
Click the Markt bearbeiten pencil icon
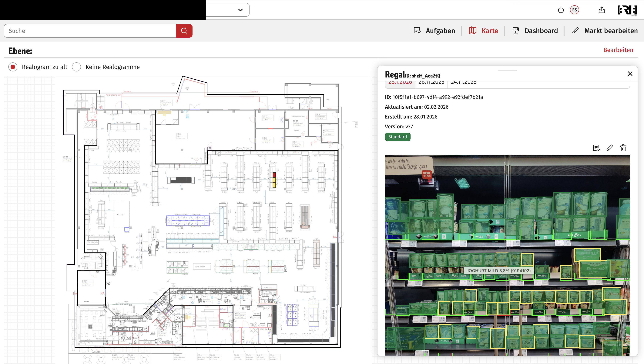coord(575,30)
